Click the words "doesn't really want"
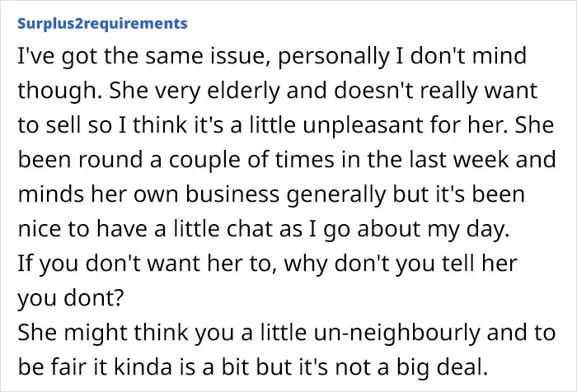Viewport: 577px width, 392px height. (436, 91)
